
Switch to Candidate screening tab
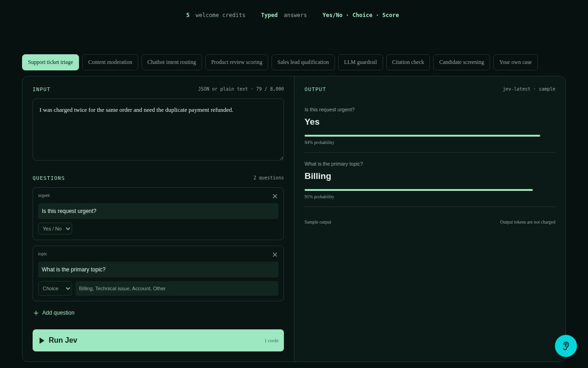coord(462,62)
